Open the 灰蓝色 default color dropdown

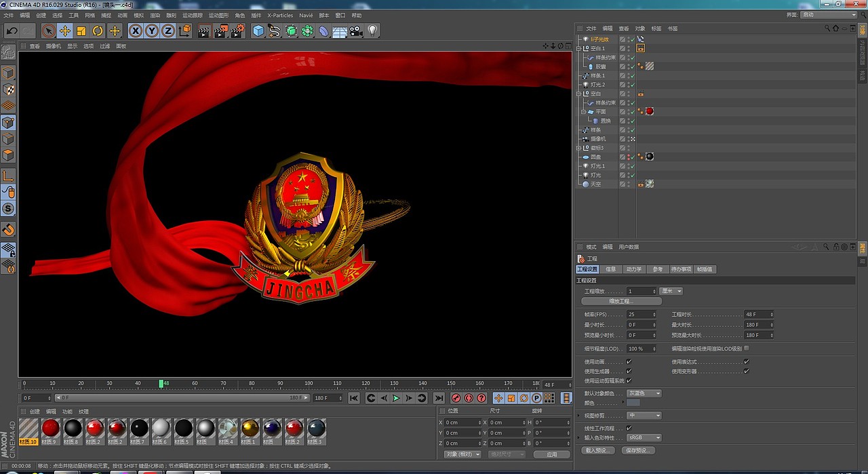click(644, 393)
